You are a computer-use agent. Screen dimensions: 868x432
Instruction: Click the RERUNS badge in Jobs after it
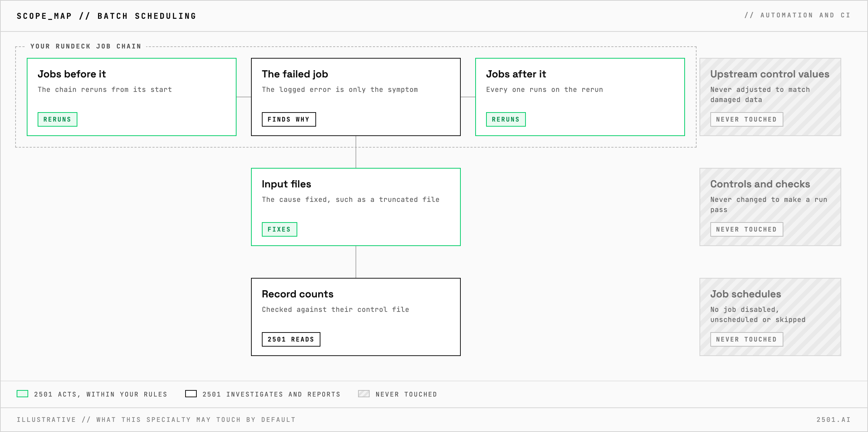click(x=506, y=119)
